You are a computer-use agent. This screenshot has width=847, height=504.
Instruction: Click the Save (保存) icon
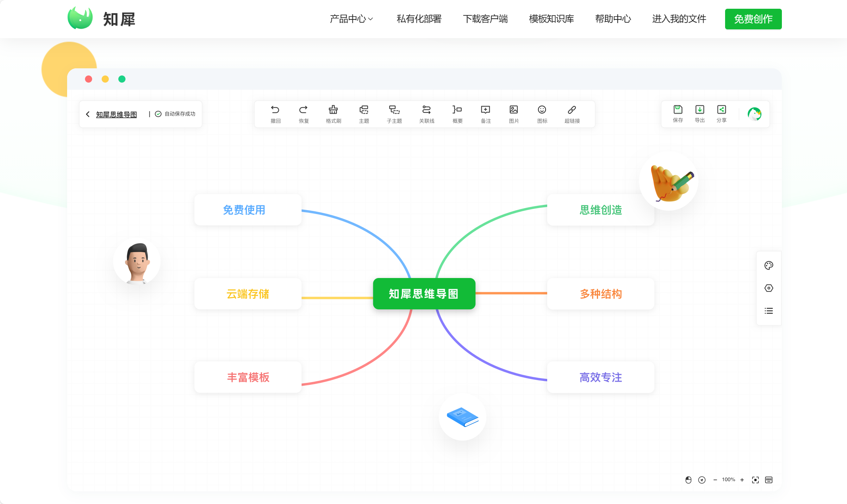[x=678, y=109]
